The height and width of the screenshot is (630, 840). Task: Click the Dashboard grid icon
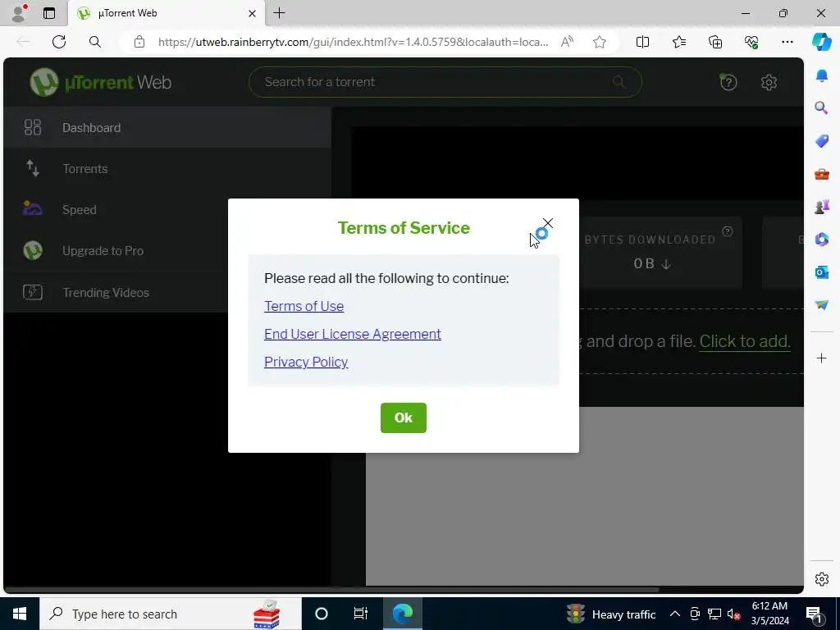(33, 127)
